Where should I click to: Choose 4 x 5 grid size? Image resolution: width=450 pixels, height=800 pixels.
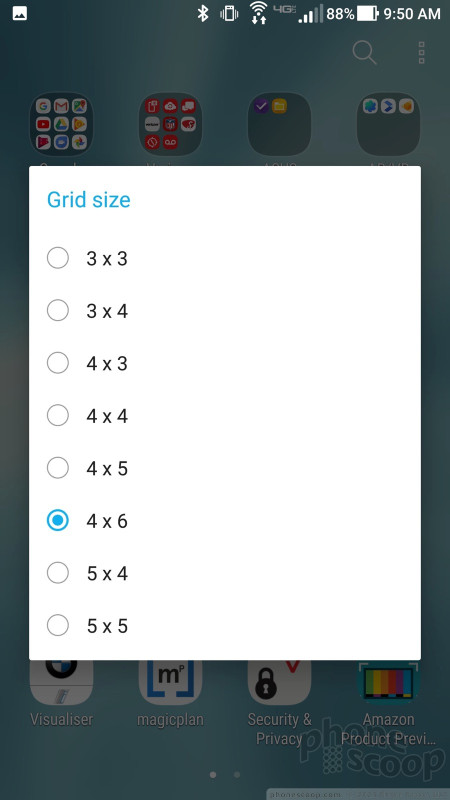coord(225,468)
